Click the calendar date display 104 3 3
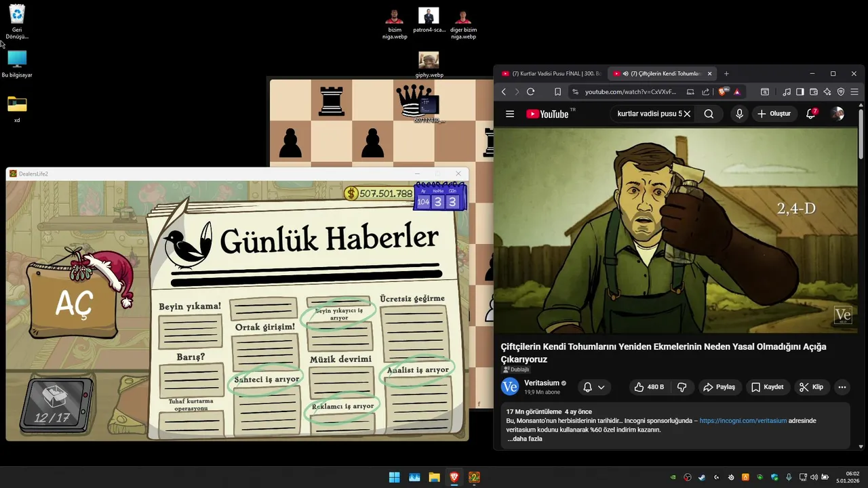Viewport: 868px width, 488px height. 439,197
